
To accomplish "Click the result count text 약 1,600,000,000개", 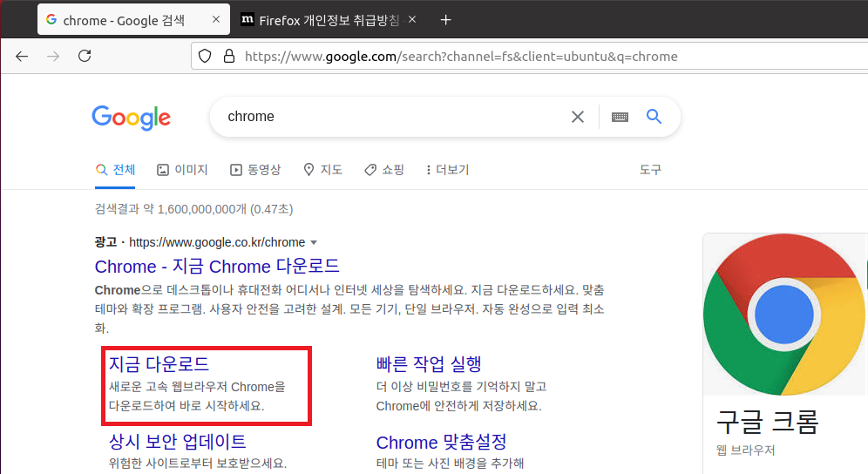I will pyautogui.click(x=195, y=209).
